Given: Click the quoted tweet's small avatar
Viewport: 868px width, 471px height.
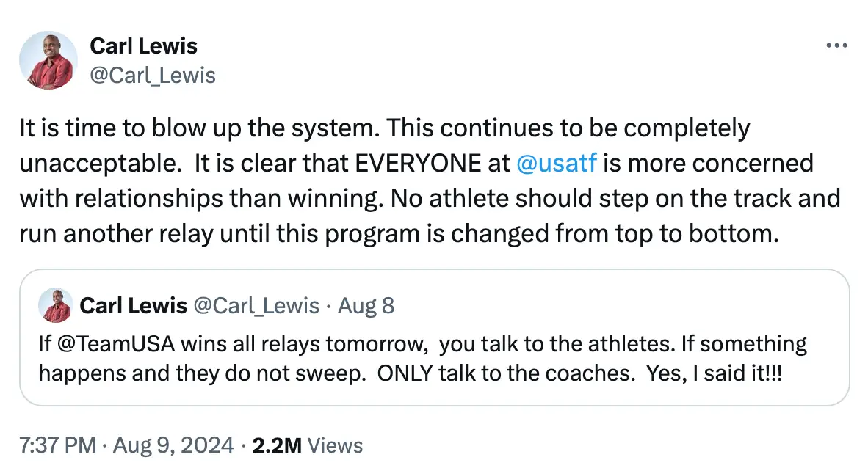Looking at the screenshot, I should coord(50,305).
